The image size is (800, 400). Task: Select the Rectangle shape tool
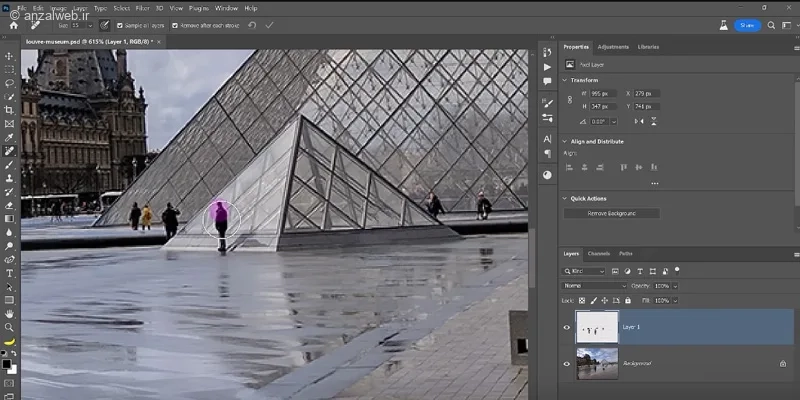pos(9,300)
